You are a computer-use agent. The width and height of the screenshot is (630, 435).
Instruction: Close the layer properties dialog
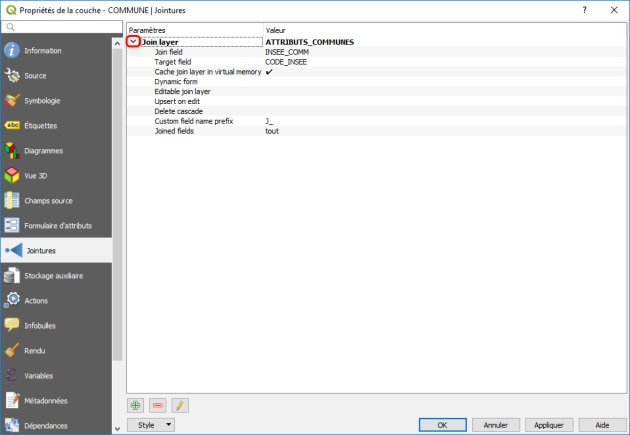pos(614,10)
